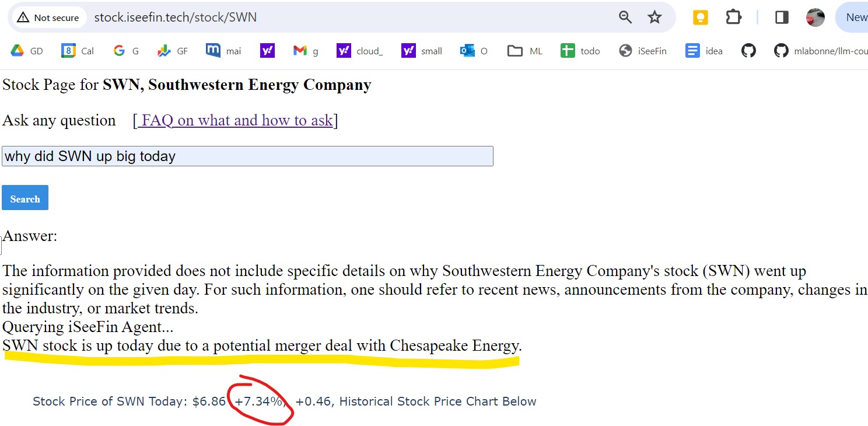868x426 pixels.
Task: Click the Ask any question label
Action: pyautogui.click(x=59, y=121)
